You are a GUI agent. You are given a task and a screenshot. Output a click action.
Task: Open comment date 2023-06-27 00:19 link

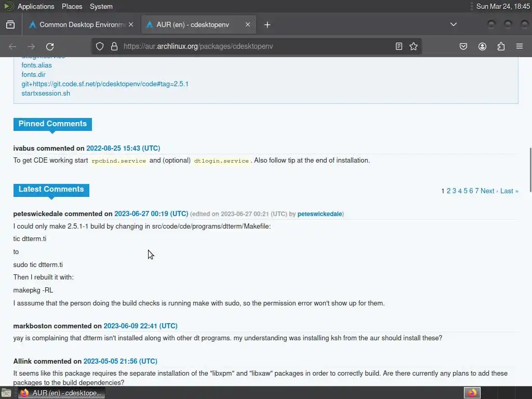pyautogui.click(x=151, y=214)
